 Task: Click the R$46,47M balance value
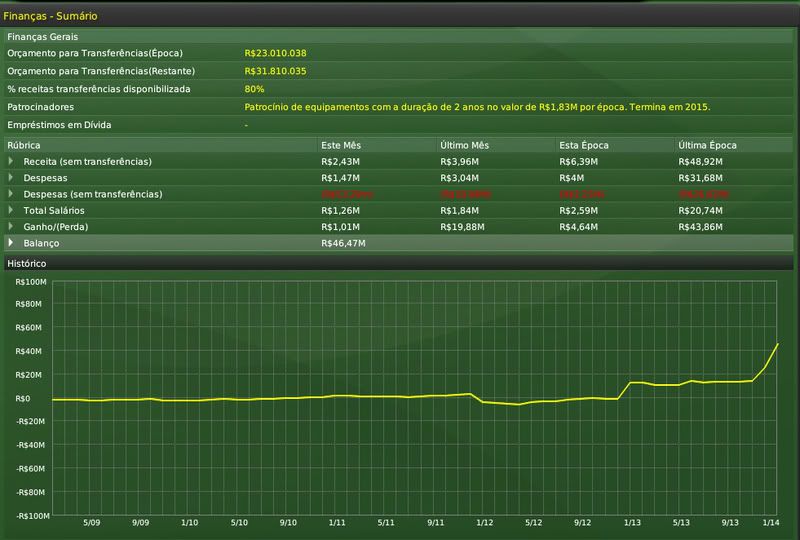[x=343, y=243]
